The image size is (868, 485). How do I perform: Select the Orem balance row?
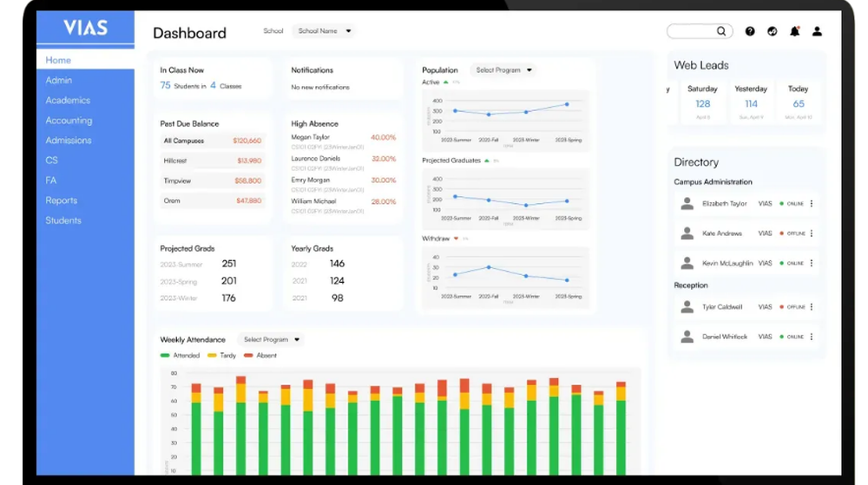tap(212, 200)
